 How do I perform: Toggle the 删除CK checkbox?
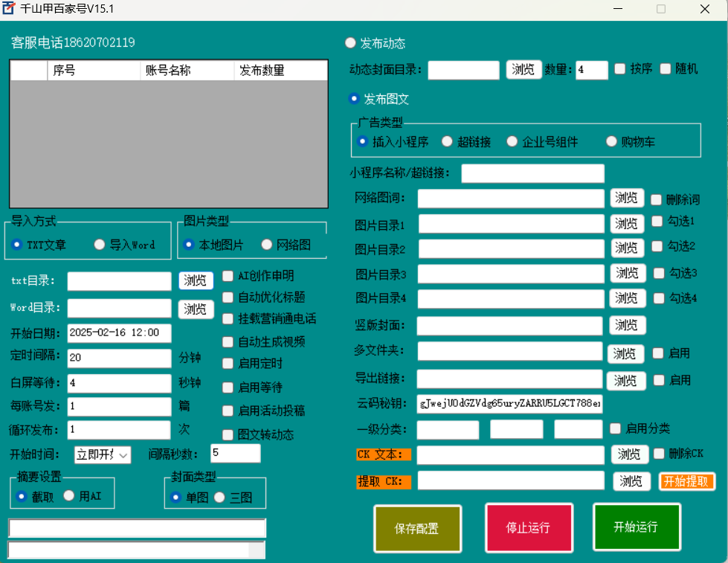tap(659, 453)
